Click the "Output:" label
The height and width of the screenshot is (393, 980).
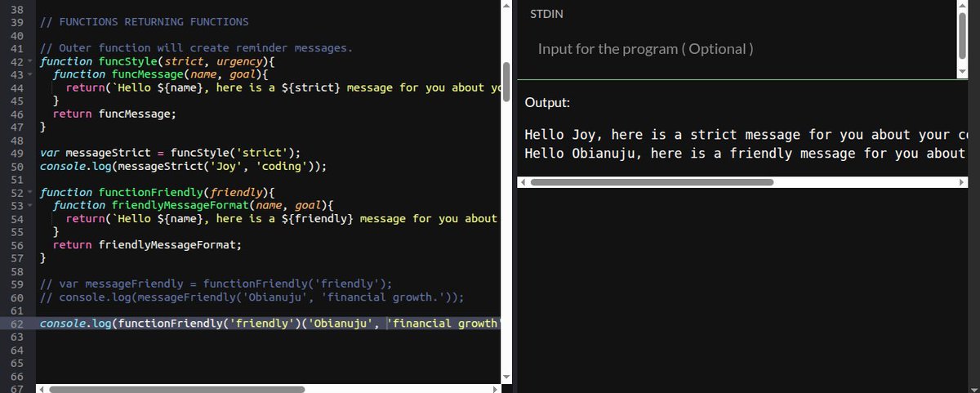(x=547, y=103)
